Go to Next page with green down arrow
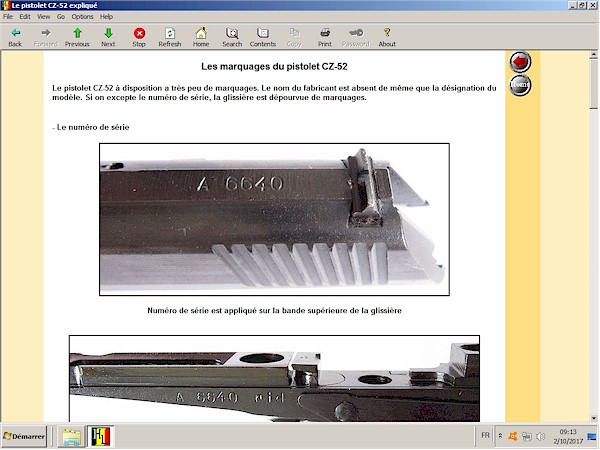 pyautogui.click(x=108, y=38)
